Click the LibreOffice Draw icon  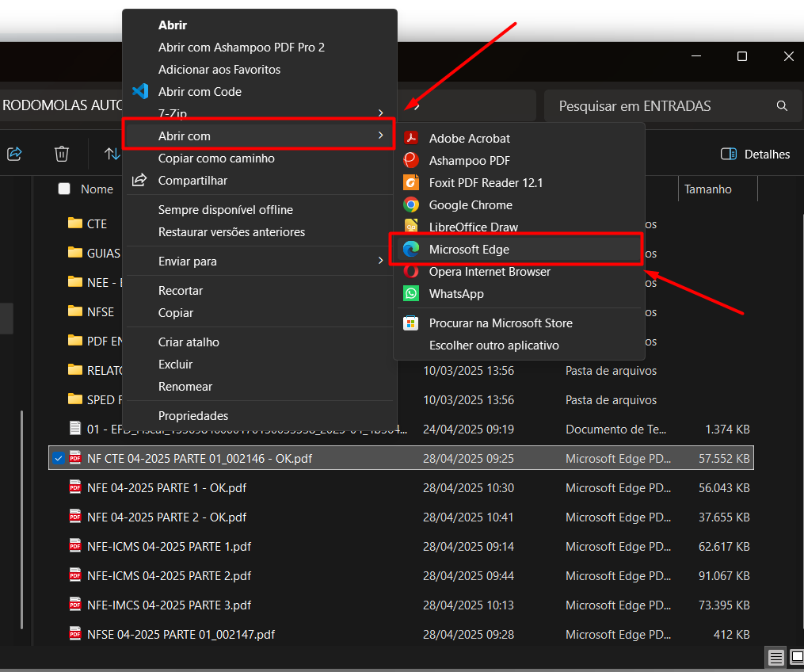[x=411, y=227]
